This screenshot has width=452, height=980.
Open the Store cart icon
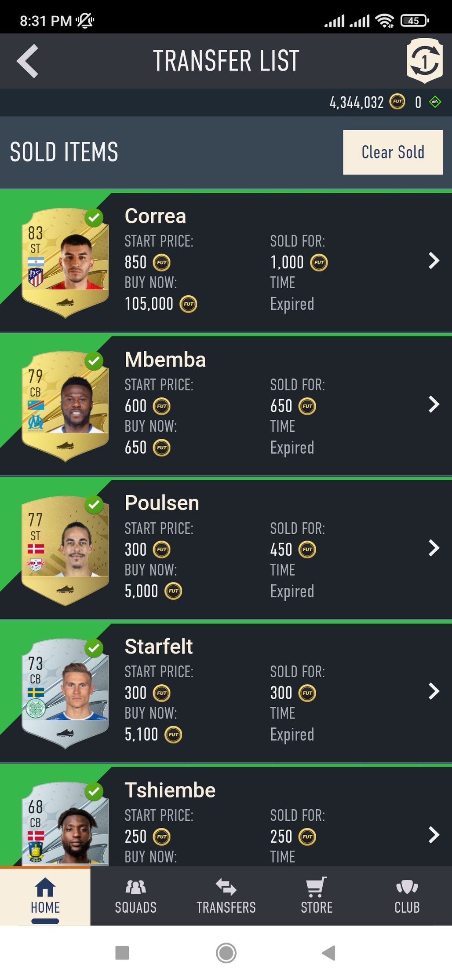(317, 887)
